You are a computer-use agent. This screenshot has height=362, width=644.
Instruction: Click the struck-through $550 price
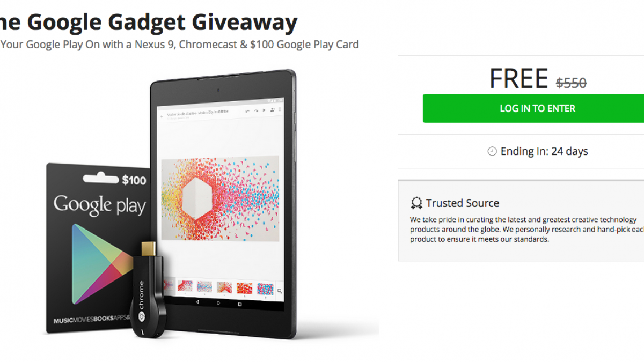[571, 83]
